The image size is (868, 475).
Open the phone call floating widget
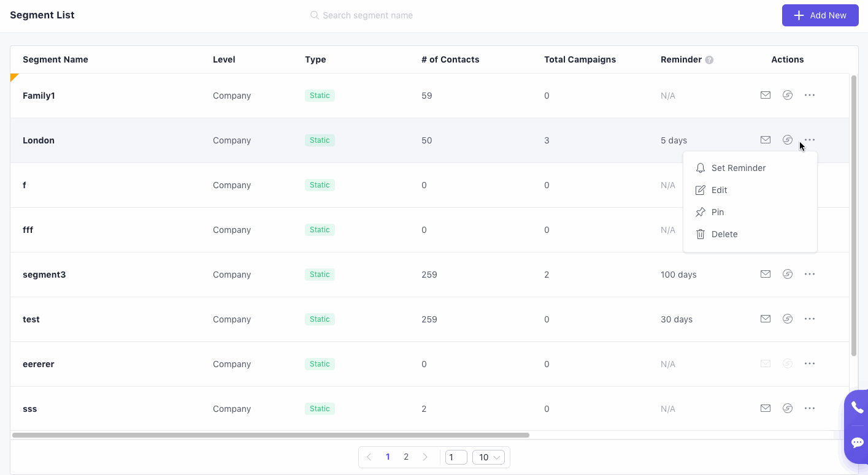pyautogui.click(x=857, y=408)
